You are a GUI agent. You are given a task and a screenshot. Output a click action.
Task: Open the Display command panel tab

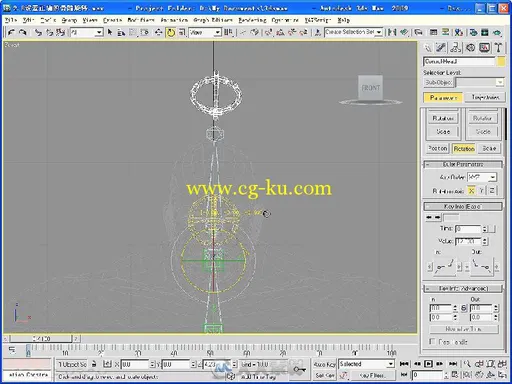(484, 48)
